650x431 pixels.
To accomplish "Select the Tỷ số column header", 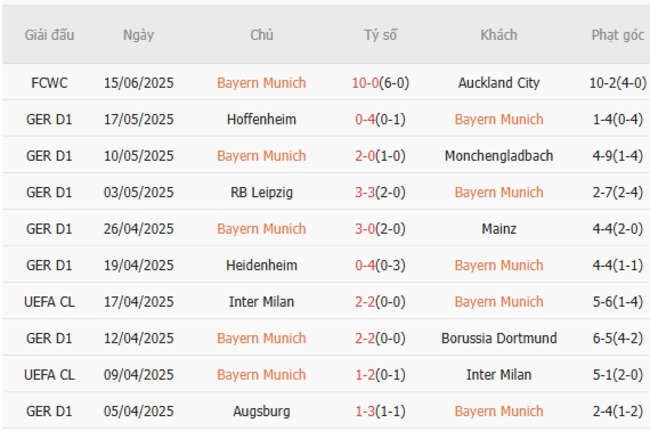I will tap(380, 35).
